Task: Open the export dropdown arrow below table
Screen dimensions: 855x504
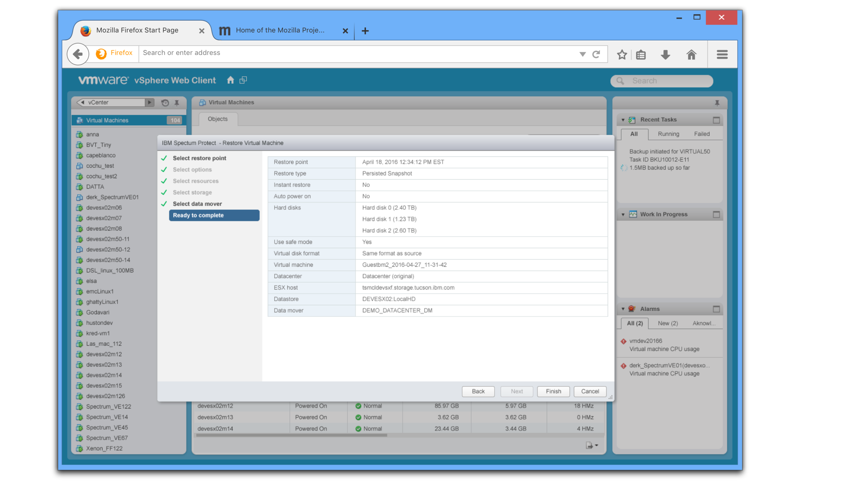Action: tap(596, 445)
